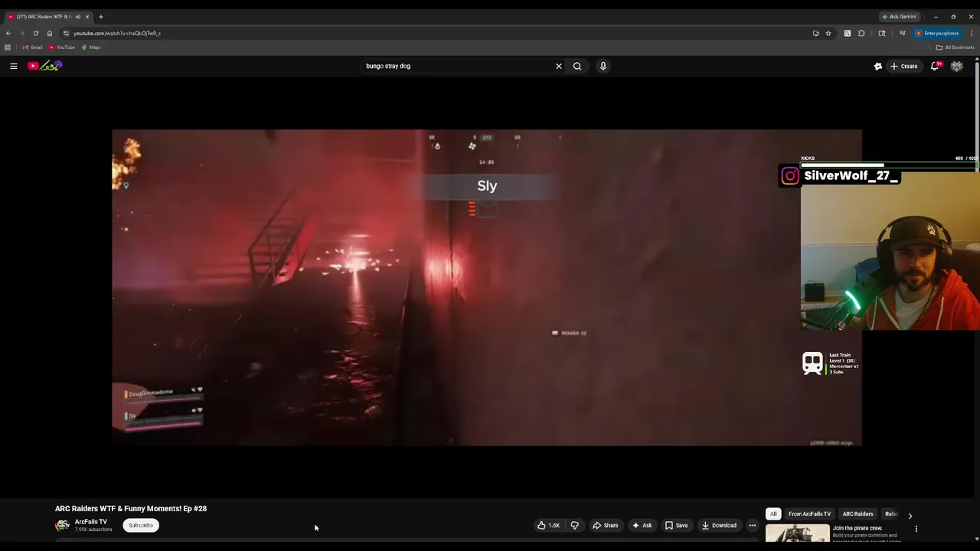Open the Create upload menu
This screenshot has width=980, height=551.
pyautogui.click(x=904, y=66)
